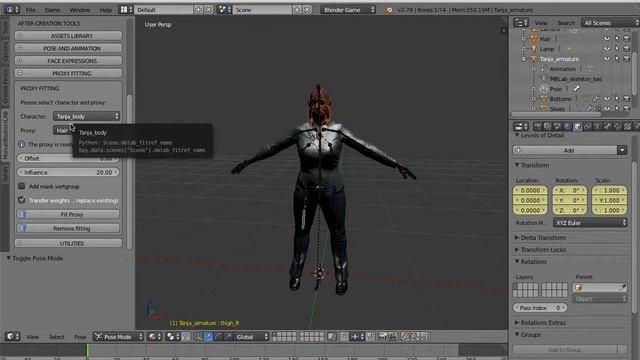Viewport: 640px width, 360px height.
Task: Add a new scene with plus icon
Action: pyautogui.click(x=297, y=9)
